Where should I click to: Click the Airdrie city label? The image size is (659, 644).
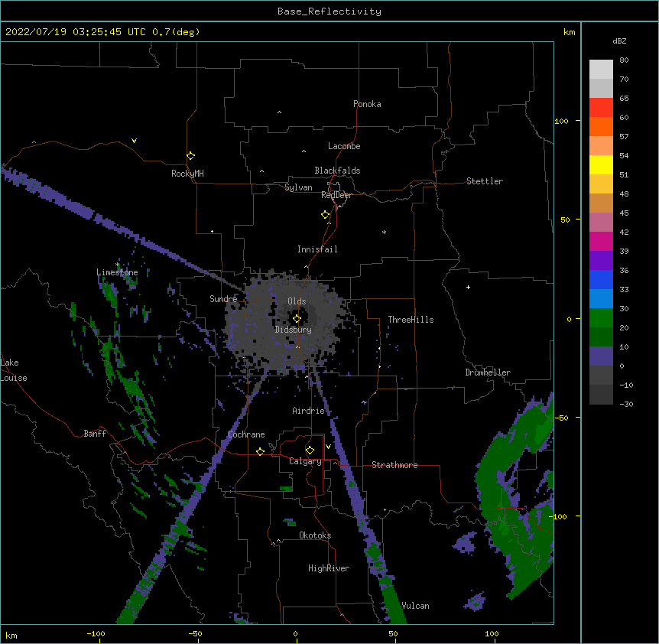coord(308,411)
